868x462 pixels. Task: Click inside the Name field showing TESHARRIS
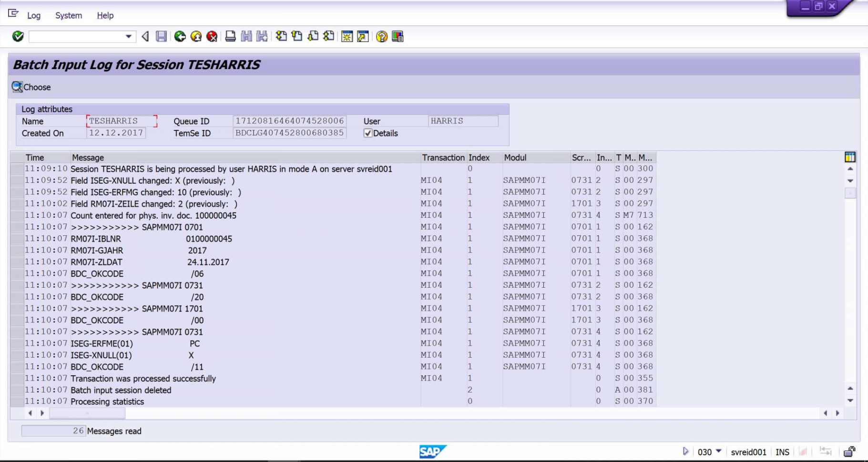coord(122,121)
